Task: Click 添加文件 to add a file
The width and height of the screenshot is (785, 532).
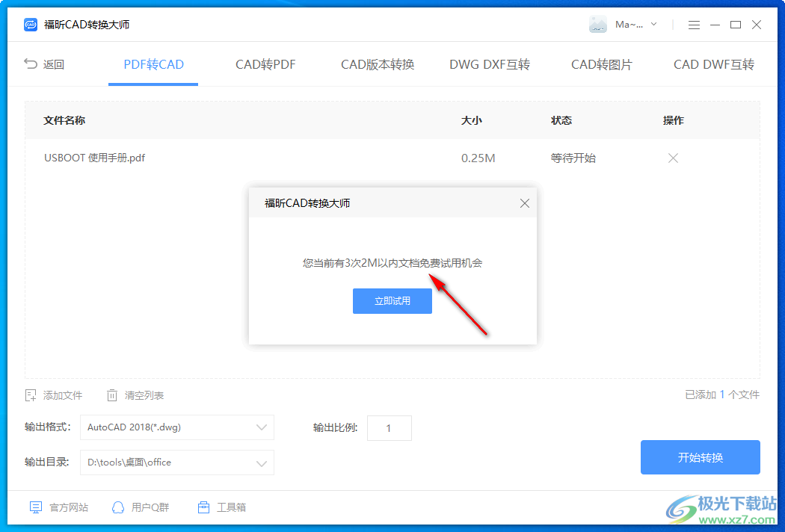Action: [x=54, y=395]
